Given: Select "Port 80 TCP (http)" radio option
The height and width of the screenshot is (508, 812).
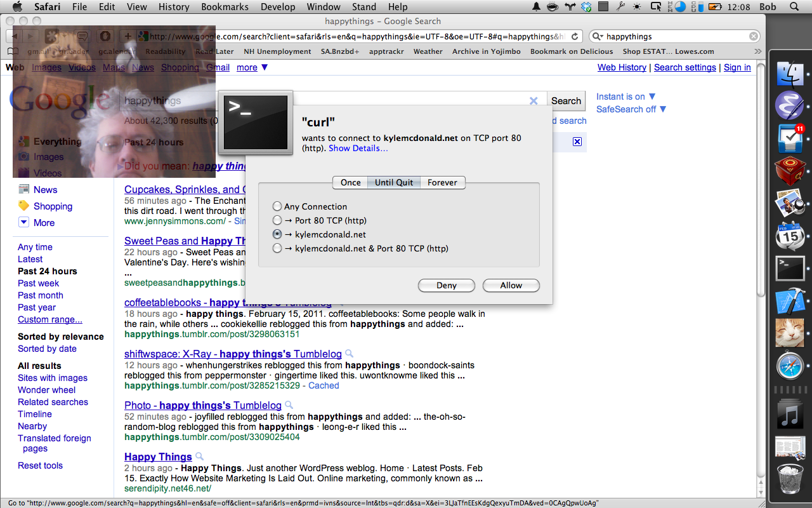Looking at the screenshot, I should click(277, 220).
